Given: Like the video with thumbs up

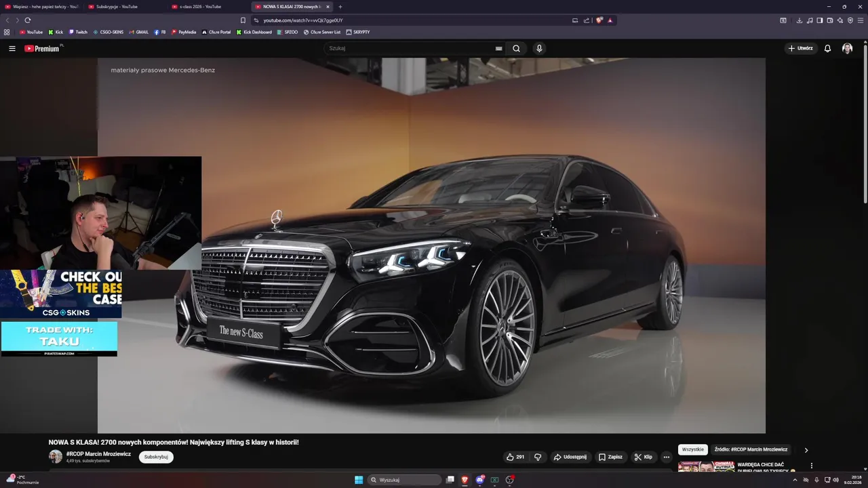Looking at the screenshot, I should pyautogui.click(x=515, y=457).
